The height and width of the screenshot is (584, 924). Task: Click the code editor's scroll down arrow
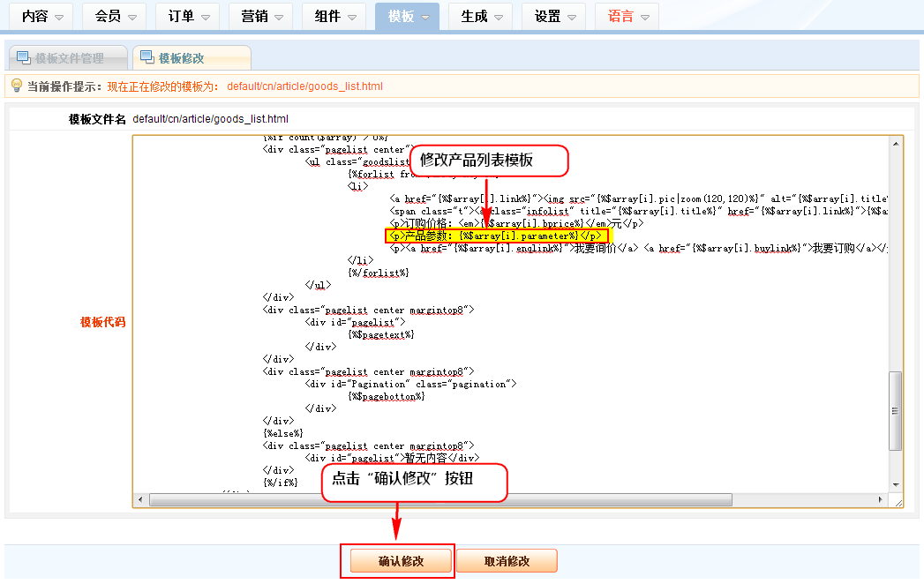pos(896,485)
